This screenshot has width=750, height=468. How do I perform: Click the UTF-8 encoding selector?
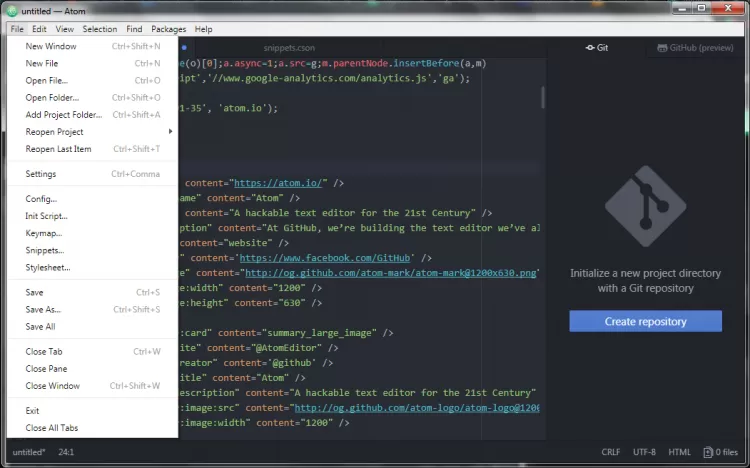[644, 452]
